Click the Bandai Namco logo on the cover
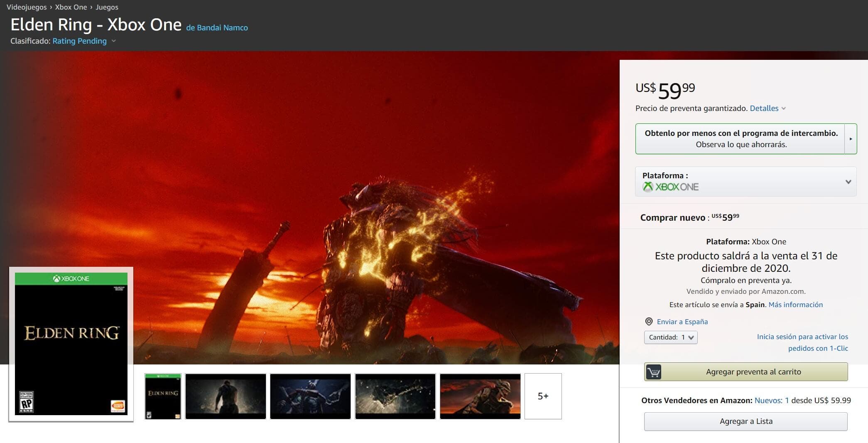The height and width of the screenshot is (443, 868). 118,406
